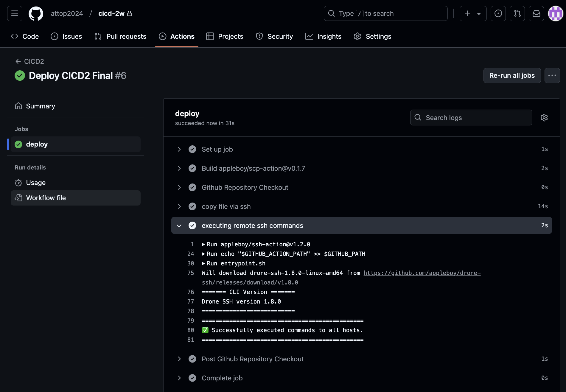Go to GitHub homepage via Octocat logo
The width and height of the screenshot is (566, 392).
point(36,13)
